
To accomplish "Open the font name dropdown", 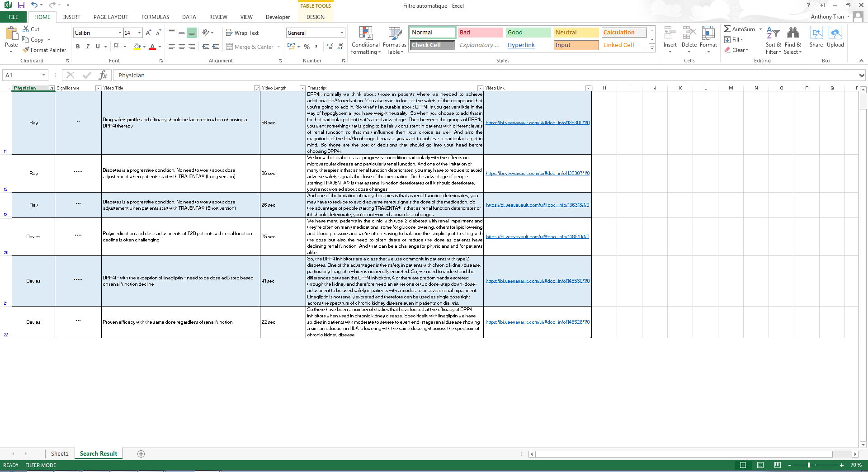I will pos(120,33).
